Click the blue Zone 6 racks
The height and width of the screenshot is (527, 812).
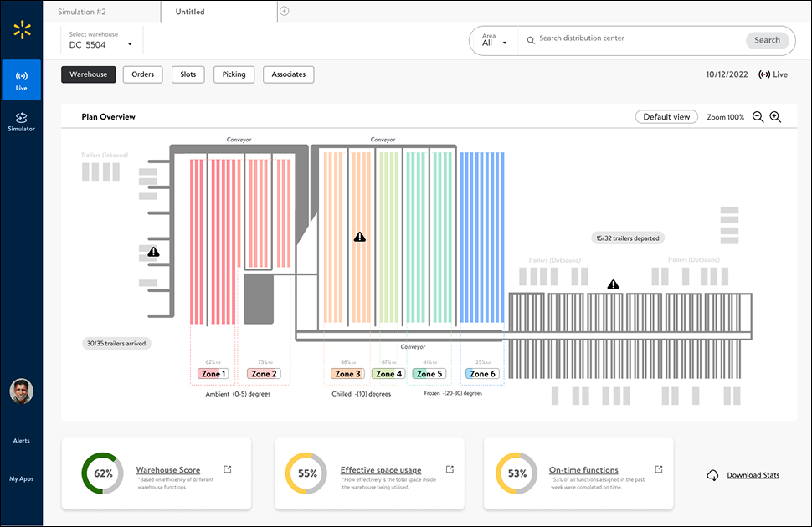(x=482, y=237)
